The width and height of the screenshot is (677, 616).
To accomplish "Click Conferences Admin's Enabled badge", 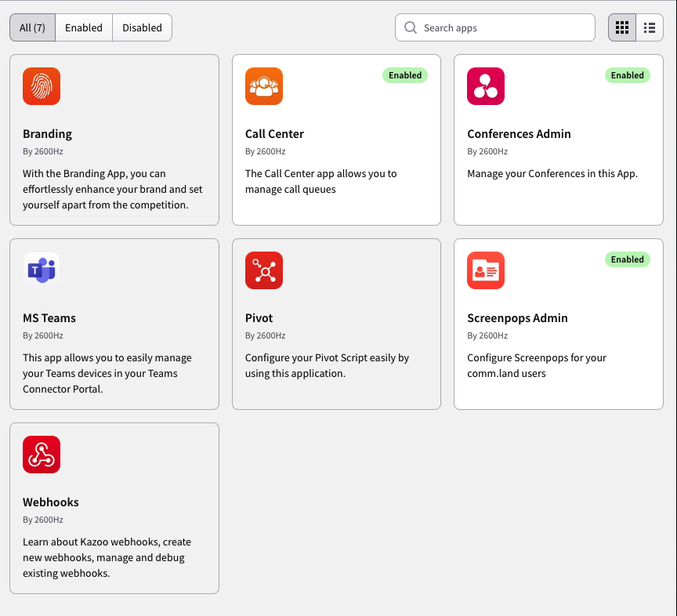I will (628, 75).
